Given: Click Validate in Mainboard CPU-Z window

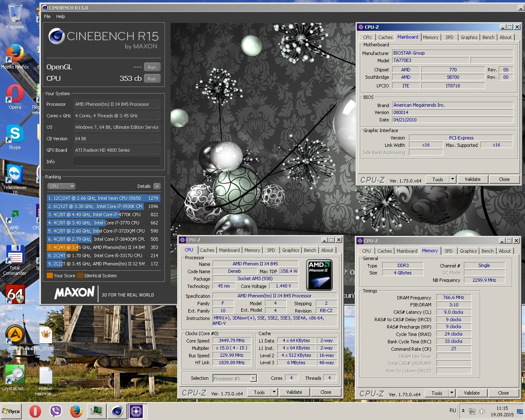Looking at the screenshot, I should coord(472,179).
